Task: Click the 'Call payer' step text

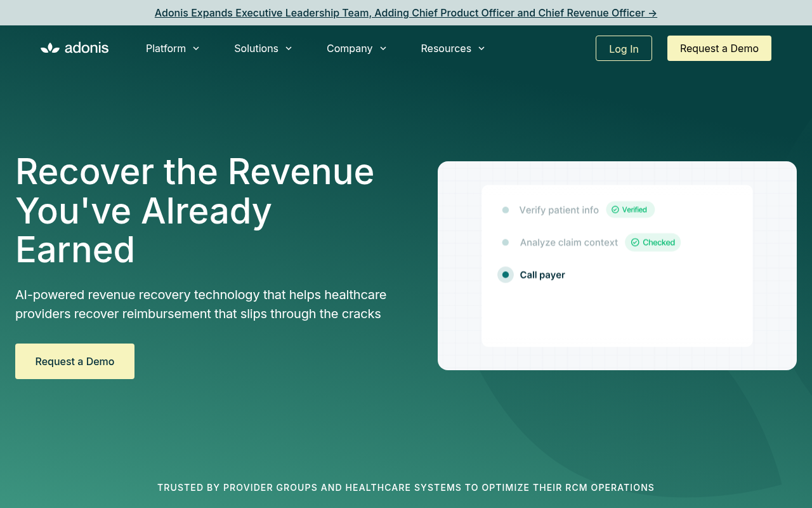Action: pos(542,275)
